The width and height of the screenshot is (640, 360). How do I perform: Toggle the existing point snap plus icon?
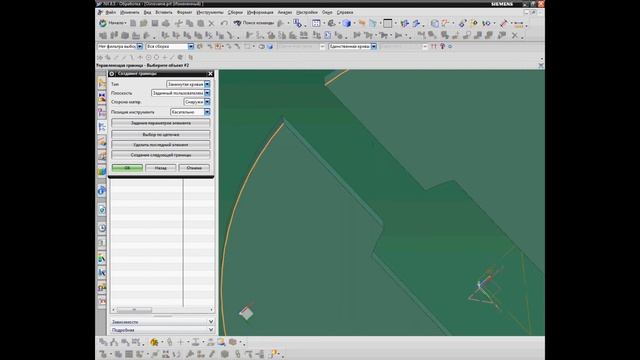pos(165,58)
